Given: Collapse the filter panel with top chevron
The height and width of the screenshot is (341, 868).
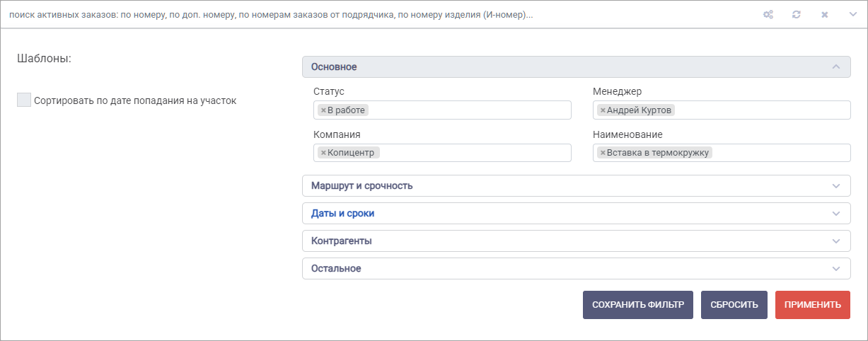Looking at the screenshot, I should click(852, 14).
